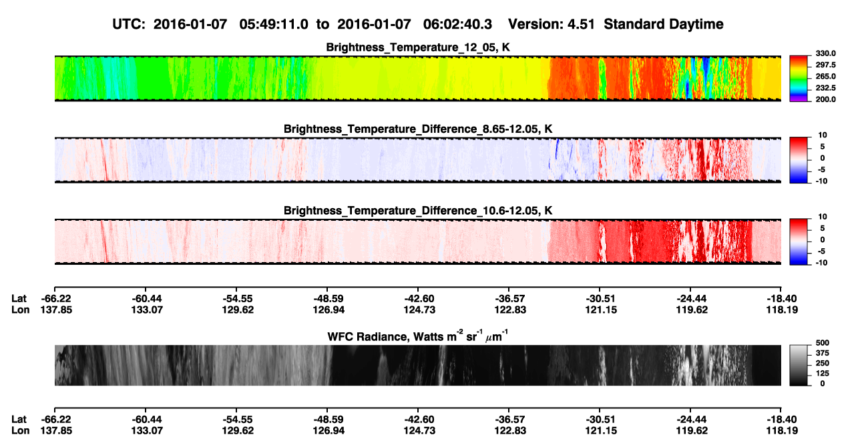Viewport: 868px width, 445px height.
Task: Click the 10.6-12.05 difference image strip
Action: pos(417,241)
